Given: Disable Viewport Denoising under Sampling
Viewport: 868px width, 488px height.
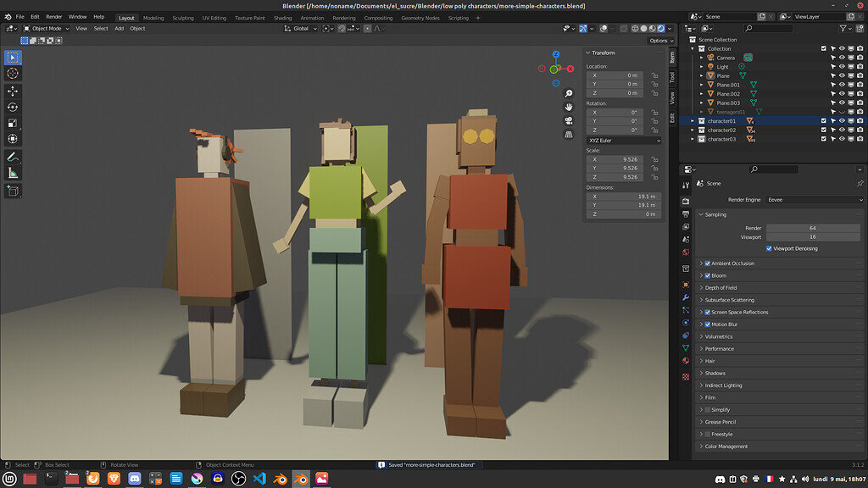Looking at the screenshot, I should (x=769, y=248).
